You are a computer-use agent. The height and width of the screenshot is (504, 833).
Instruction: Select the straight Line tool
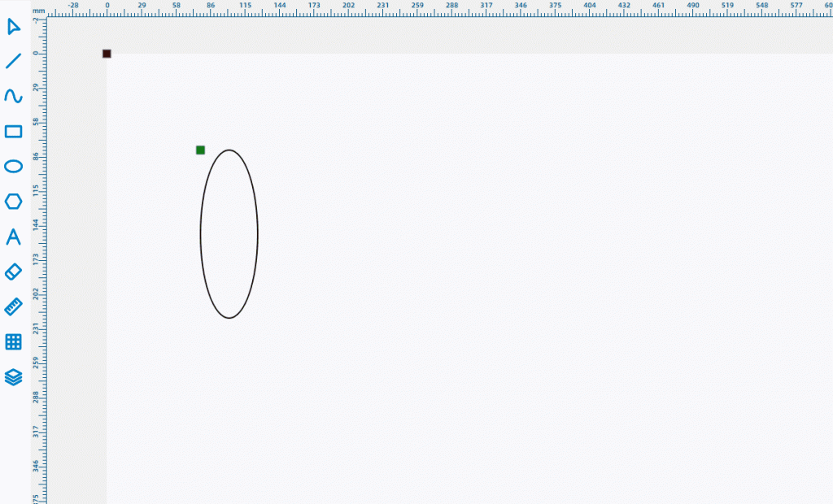(x=13, y=61)
